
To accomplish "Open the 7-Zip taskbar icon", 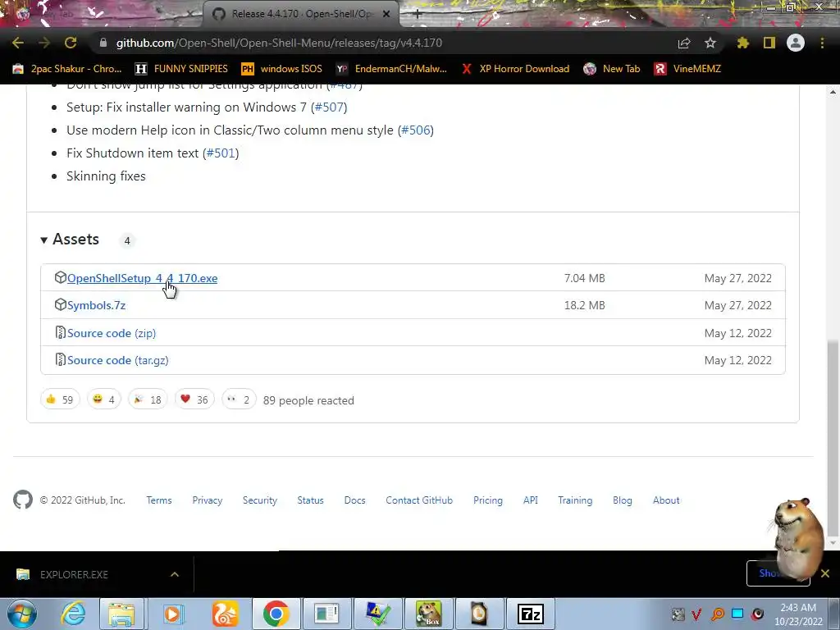I will pyautogui.click(x=531, y=614).
